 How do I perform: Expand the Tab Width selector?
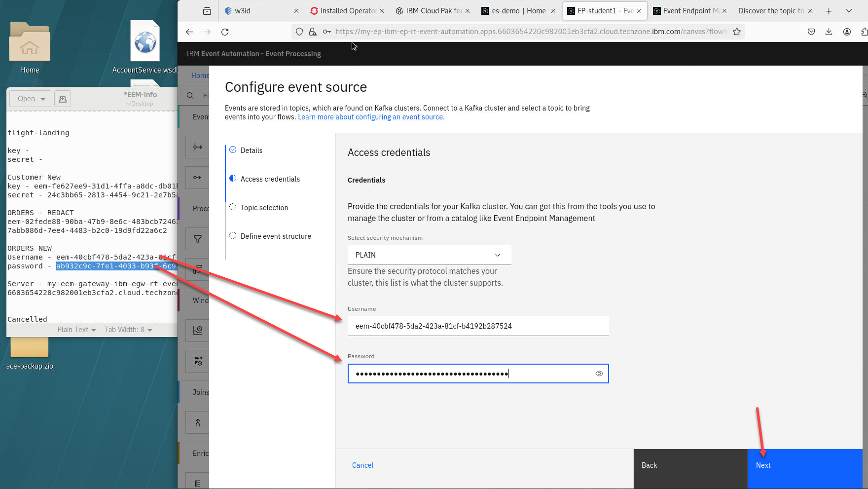click(128, 330)
